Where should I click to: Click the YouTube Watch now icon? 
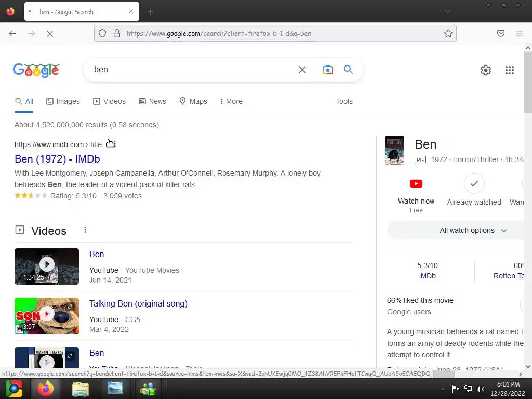point(416,183)
